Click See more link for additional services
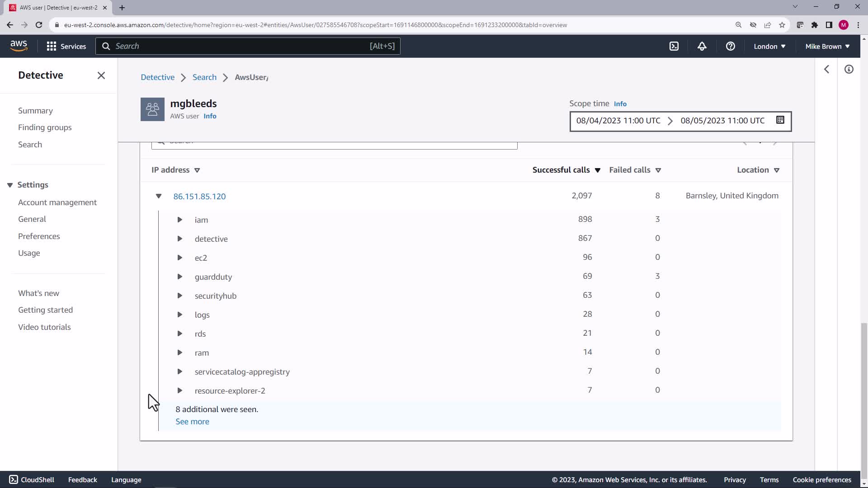Screen dimensions: 868x488 point(192,422)
